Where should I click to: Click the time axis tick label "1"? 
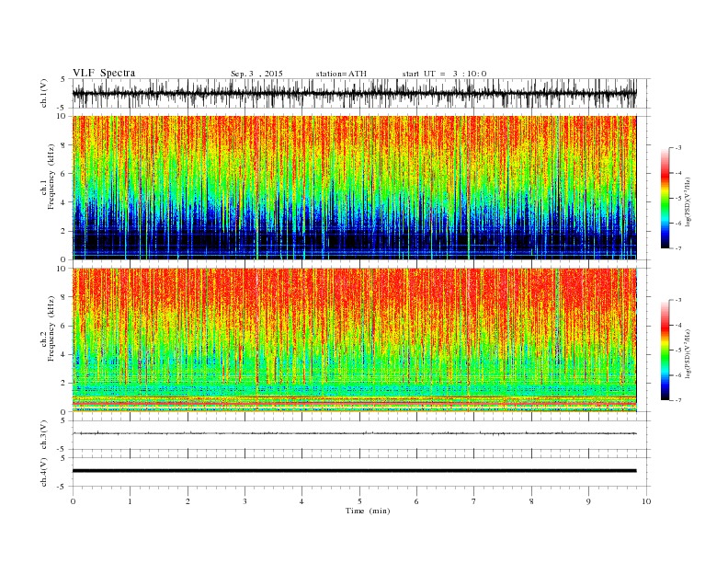[130, 501]
